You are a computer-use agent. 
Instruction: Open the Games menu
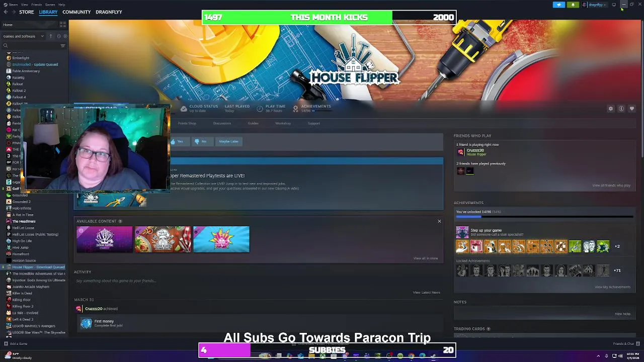pos(50,5)
